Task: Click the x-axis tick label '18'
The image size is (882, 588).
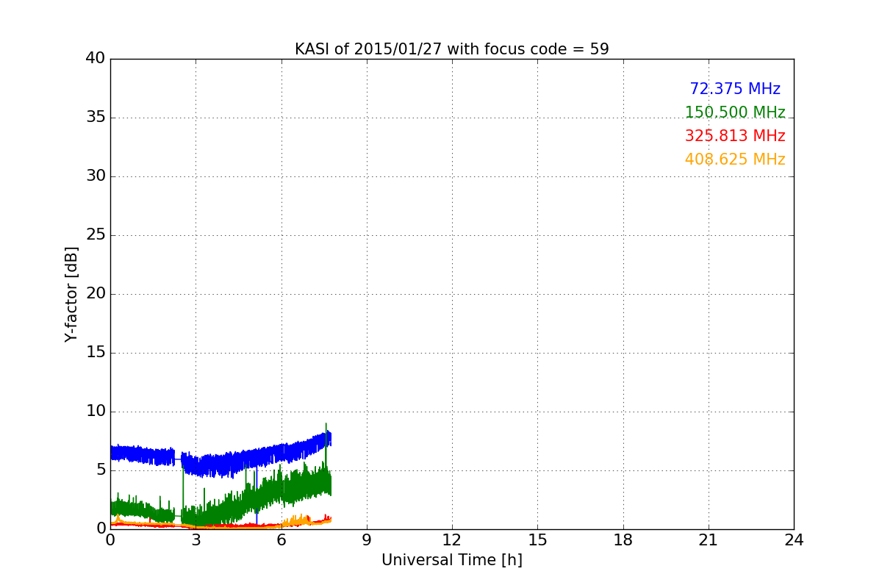Action: [x=623, y=540]
